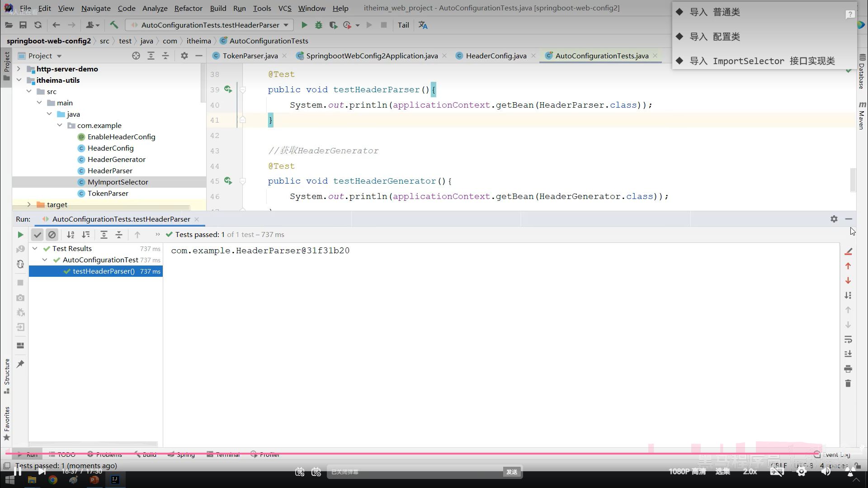Viewport: 868px width, 488px height.
Task: Select testHeaderParser() test result row
Action: [x=95, y=271]
